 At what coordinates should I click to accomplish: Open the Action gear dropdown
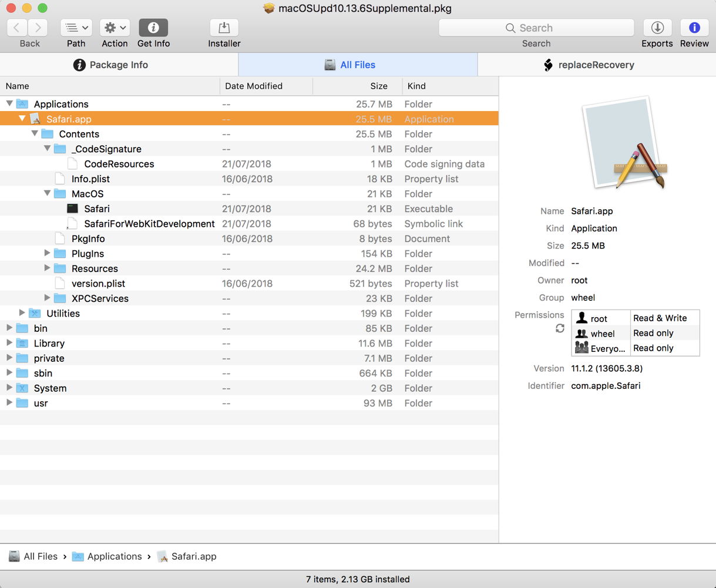click(x=115, y=28)
